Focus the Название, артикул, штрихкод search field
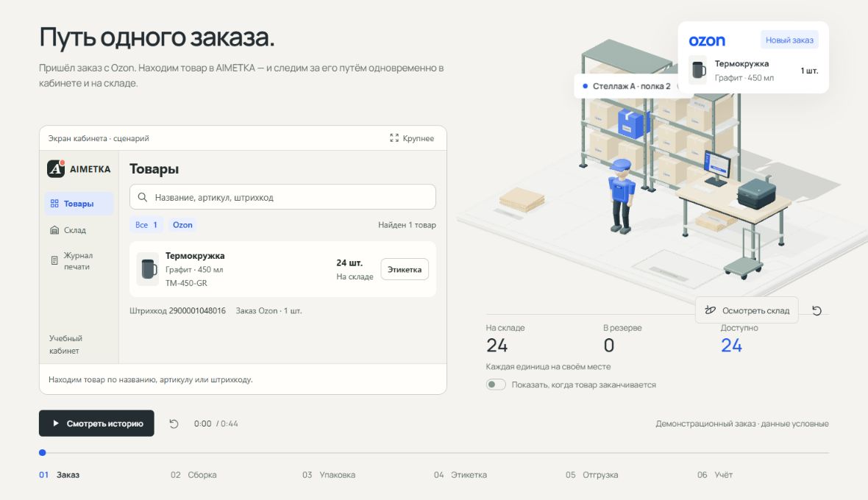 (282, 197)
